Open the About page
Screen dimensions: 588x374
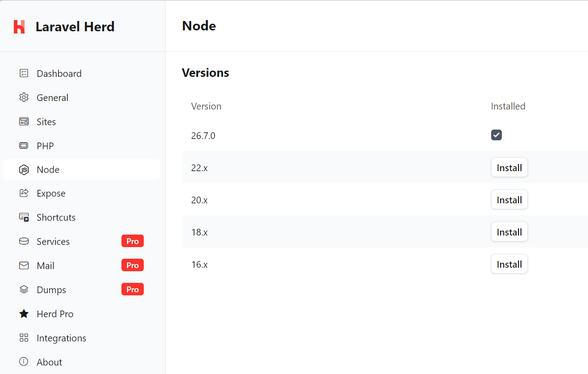(81, 362)
